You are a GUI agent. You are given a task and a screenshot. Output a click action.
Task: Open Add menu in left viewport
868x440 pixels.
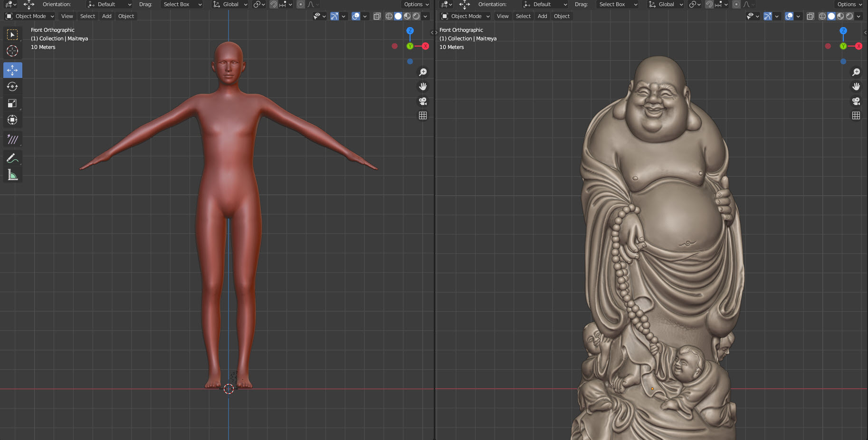pyautogui.click(x=107, y=16)
